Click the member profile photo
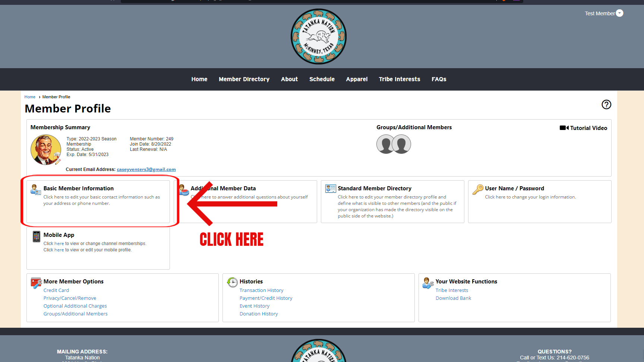 pyautogui.click(x=45, y=150)
